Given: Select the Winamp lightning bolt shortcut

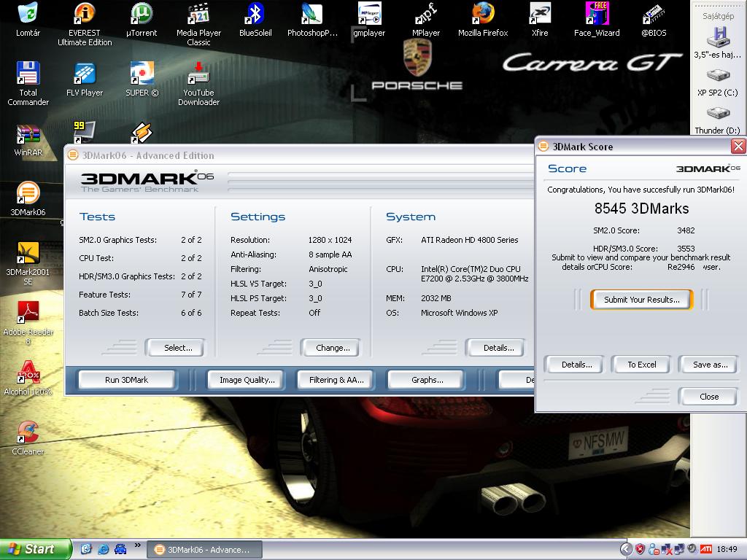Looking at the screenshot, I should [142, 133].
